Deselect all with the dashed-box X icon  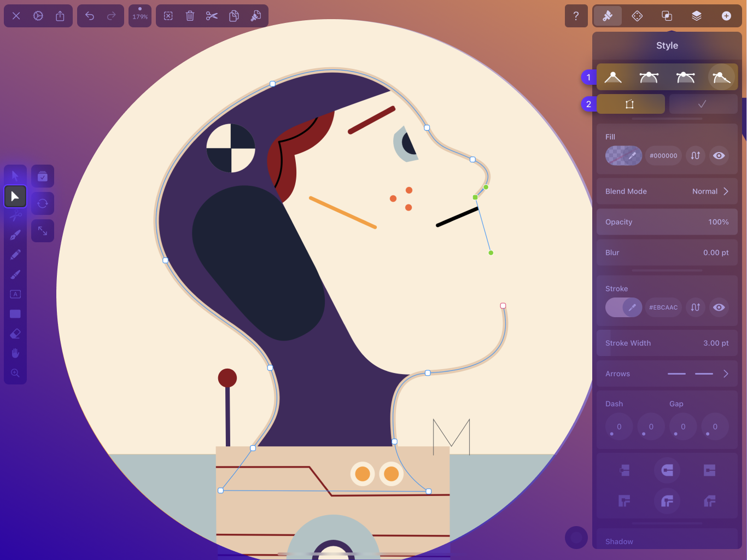(168, 16)
